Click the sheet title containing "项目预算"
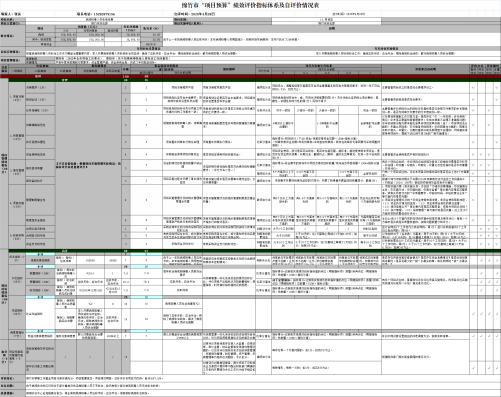 click(250, 5)
